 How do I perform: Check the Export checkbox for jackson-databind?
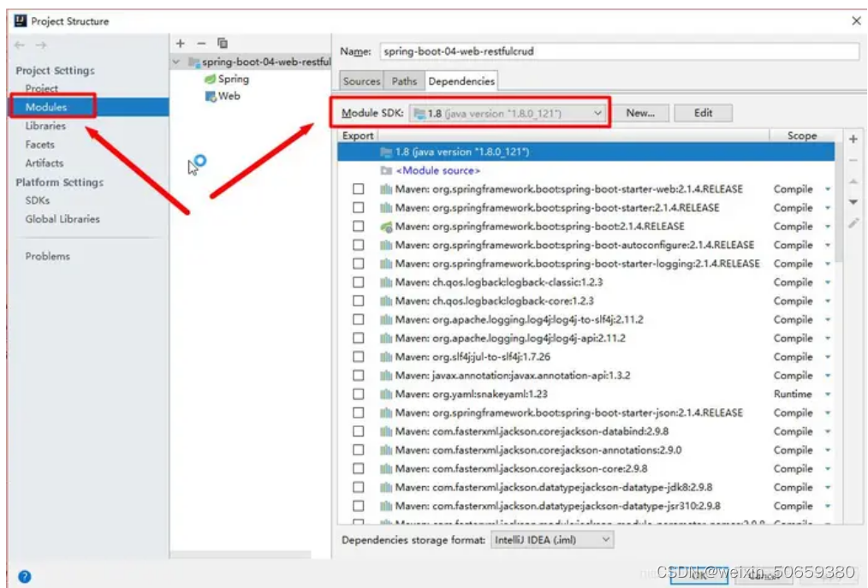click(x=359, y=431)
